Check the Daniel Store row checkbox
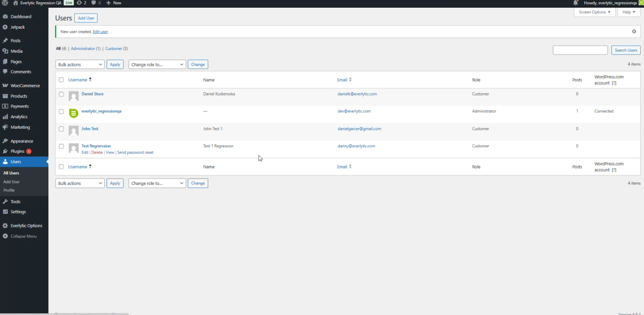Screen dimensions: 644x315 (x=61, y=94)
